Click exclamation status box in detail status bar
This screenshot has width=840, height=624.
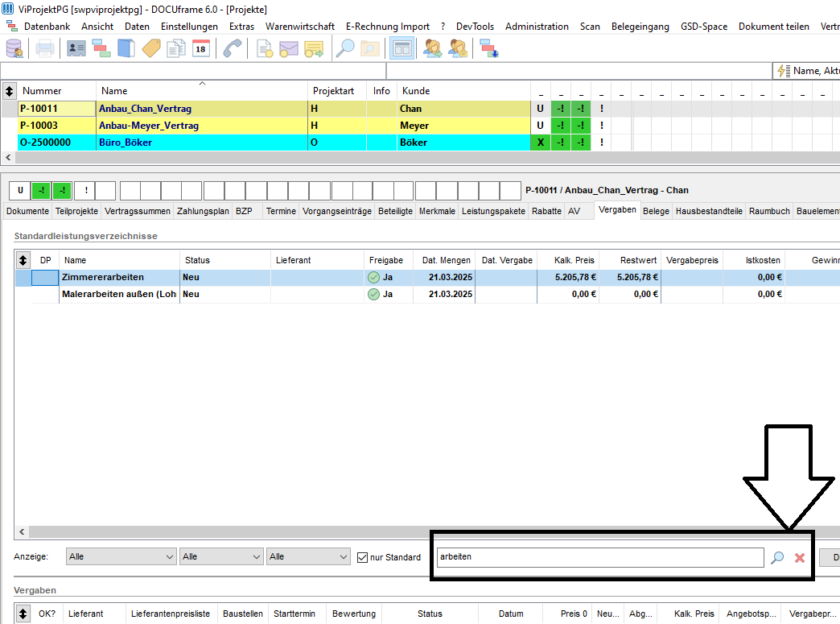point(86,190)
